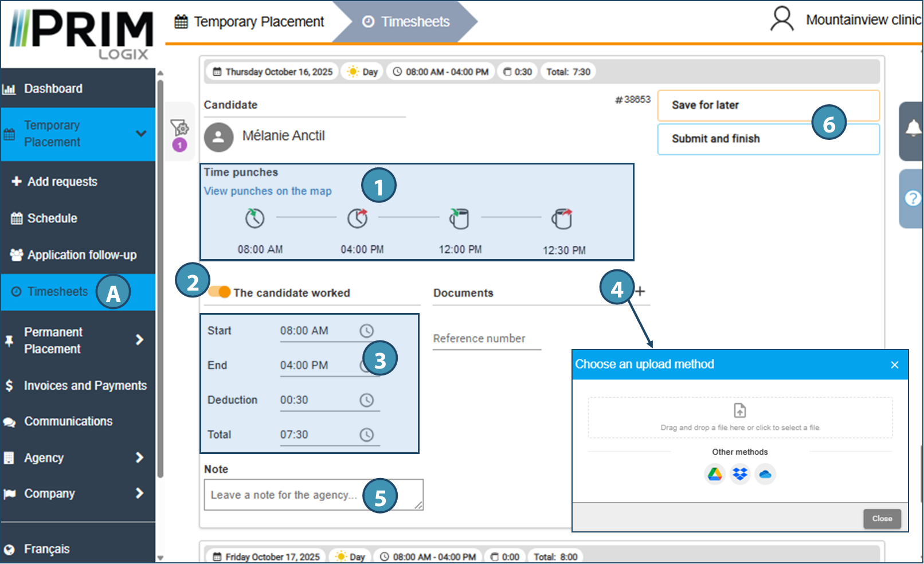Select the OneDrive cloud upload icon
This screenshot has height=564, width=924.
point(765,475)
